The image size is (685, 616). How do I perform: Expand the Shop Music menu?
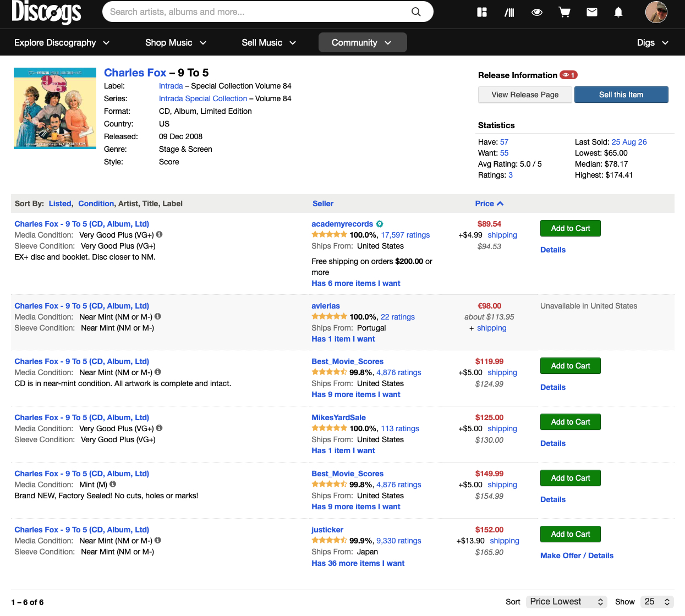[x=176, y=42]
